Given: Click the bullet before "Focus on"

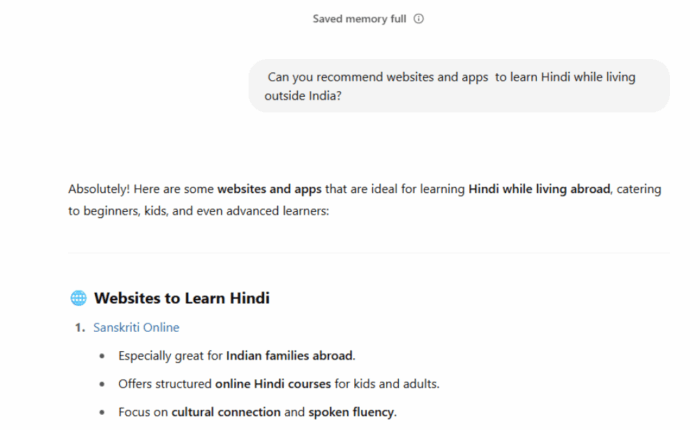Looking at the screenshot, I should tap(101, 411).
